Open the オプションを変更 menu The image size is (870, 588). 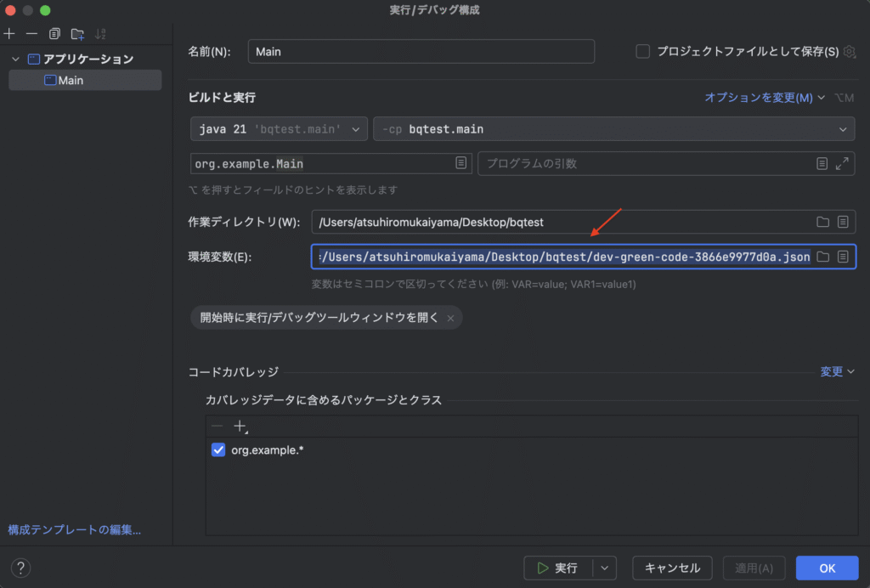click(x=764, y=98)
